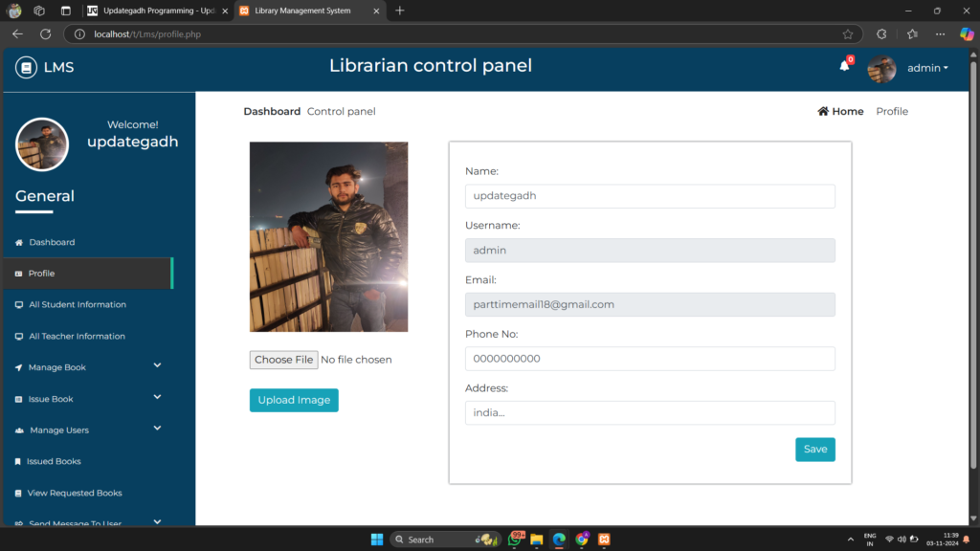The width and height of the screenshot is (980, 551).
Task: Click View Requested Books icon
Action: pyautogui.click(x=18, y=493)
